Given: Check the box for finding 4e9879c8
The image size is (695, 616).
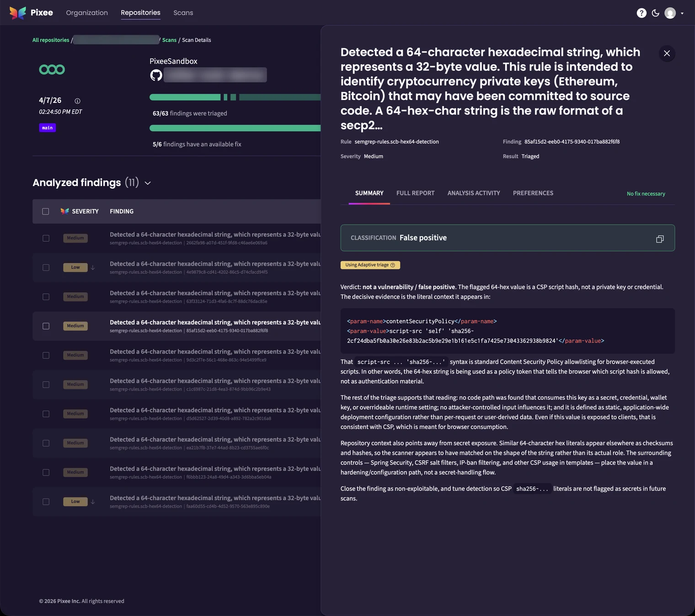Looking at the screenshot, I should coord(46,268).
